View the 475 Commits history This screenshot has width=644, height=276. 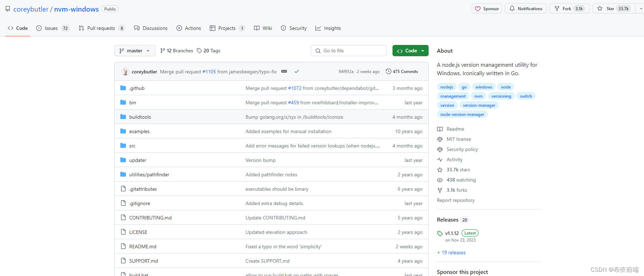pos(402,71)
